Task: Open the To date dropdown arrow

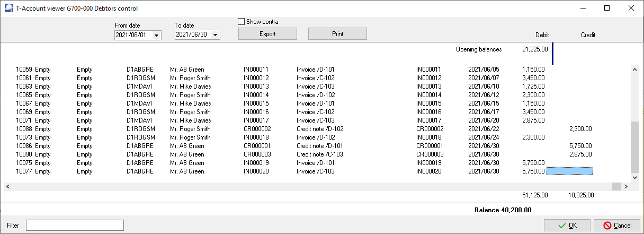Action: pos(216,35)
